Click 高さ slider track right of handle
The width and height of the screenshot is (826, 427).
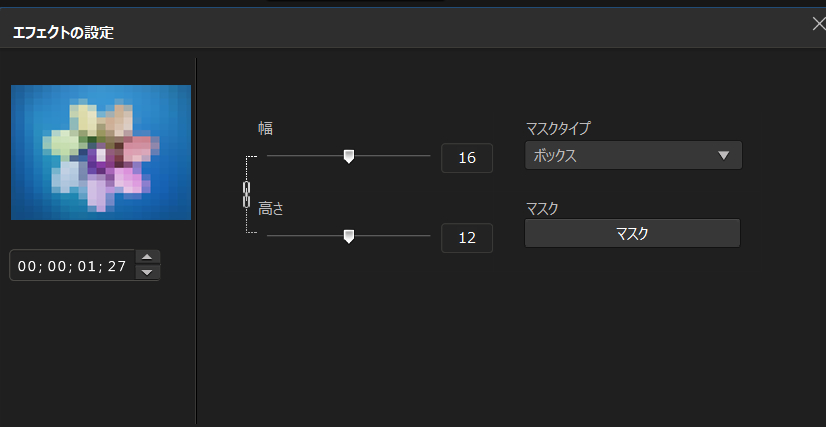392,236
